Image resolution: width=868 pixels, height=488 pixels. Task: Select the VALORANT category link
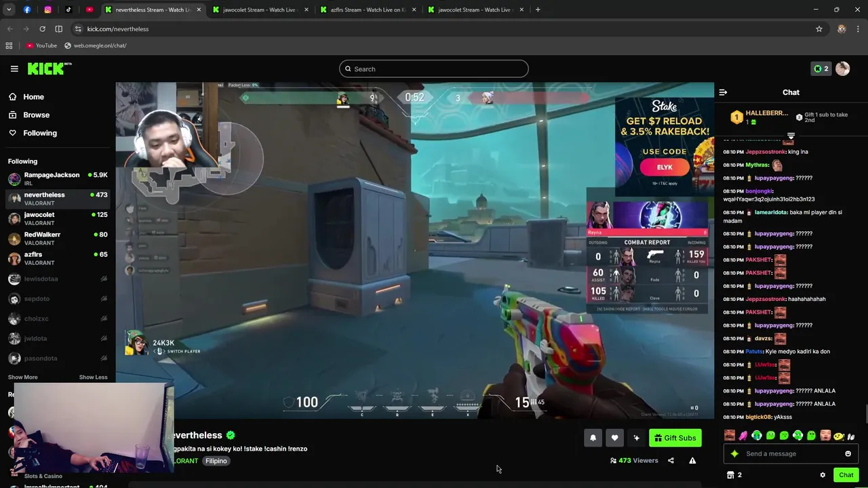(184, 461)
